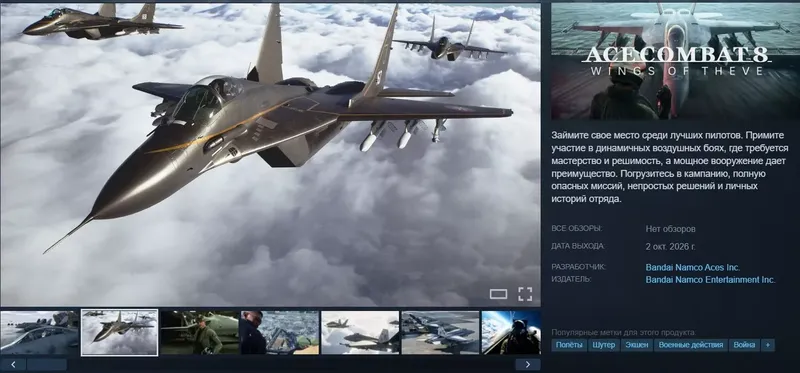
Task: Open the Bandai Namco Entertainment Inc. publisher link
Action: 710,280
